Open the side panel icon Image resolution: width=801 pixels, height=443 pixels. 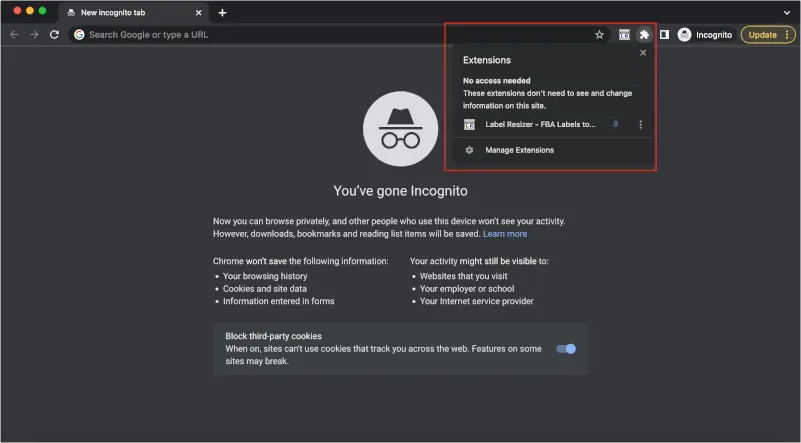[664, 35]
